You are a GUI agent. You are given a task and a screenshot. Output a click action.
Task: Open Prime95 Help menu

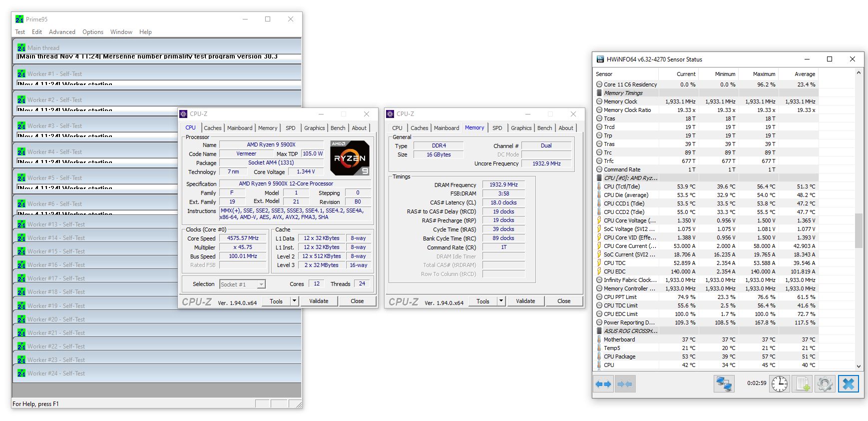coord(145,31)
